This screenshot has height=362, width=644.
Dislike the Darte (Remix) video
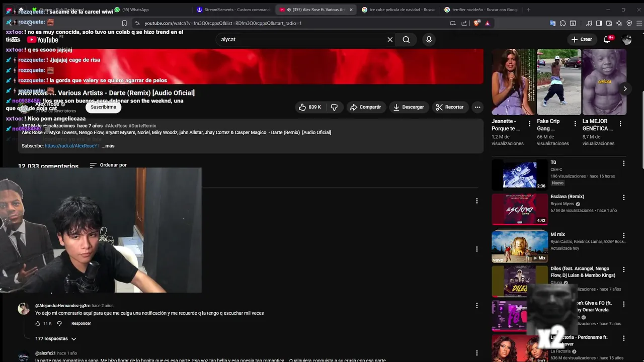click(334, 107)
